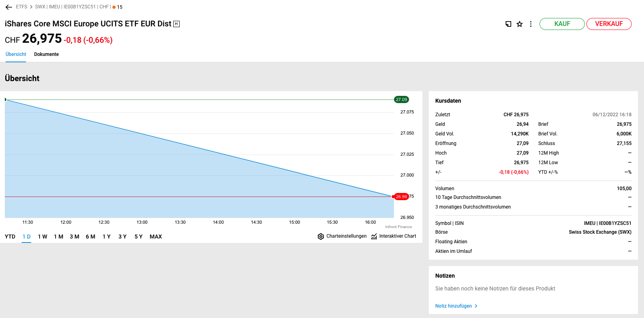Click the Geld Vol. value 14,290K
The image size is (644, 318).
click(x=520, y=134)
